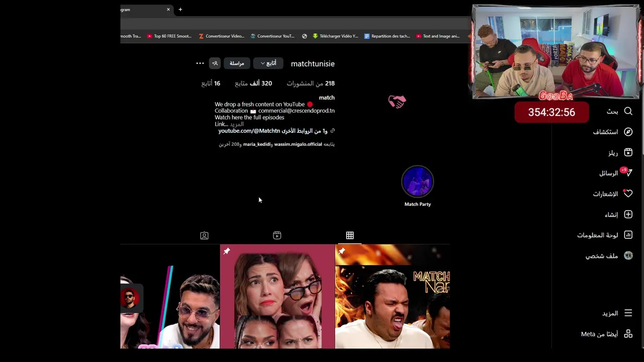Open the pinned MATCH fire post thumbnail

pyautogui.click(x=392, y=297)
